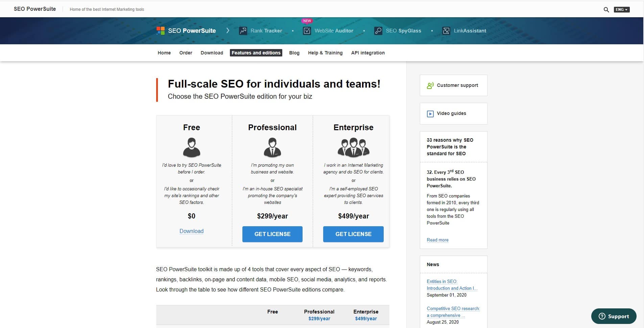Open the Order menu item
Image resolution: width=644 pixels, height=328 pixels.
pos(186,53)
